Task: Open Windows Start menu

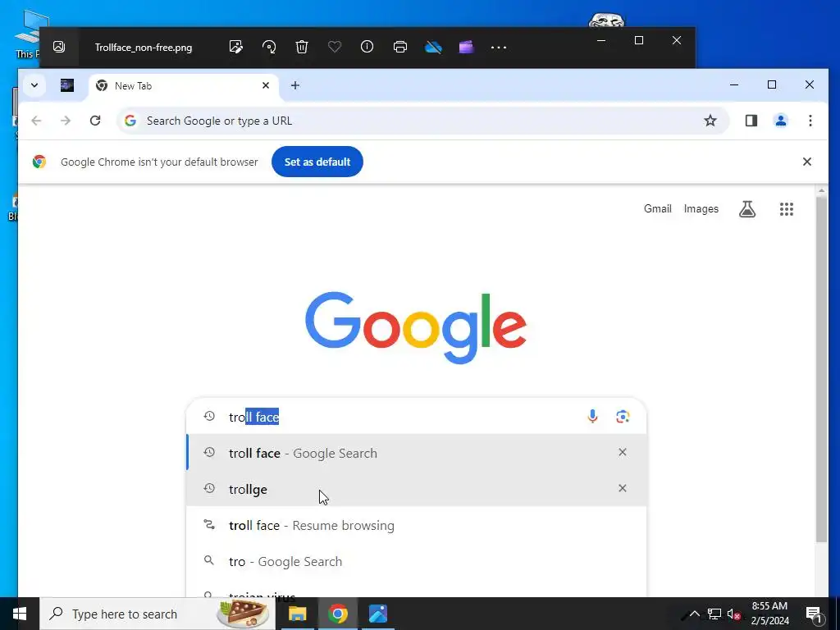Action: coord(20,614)
